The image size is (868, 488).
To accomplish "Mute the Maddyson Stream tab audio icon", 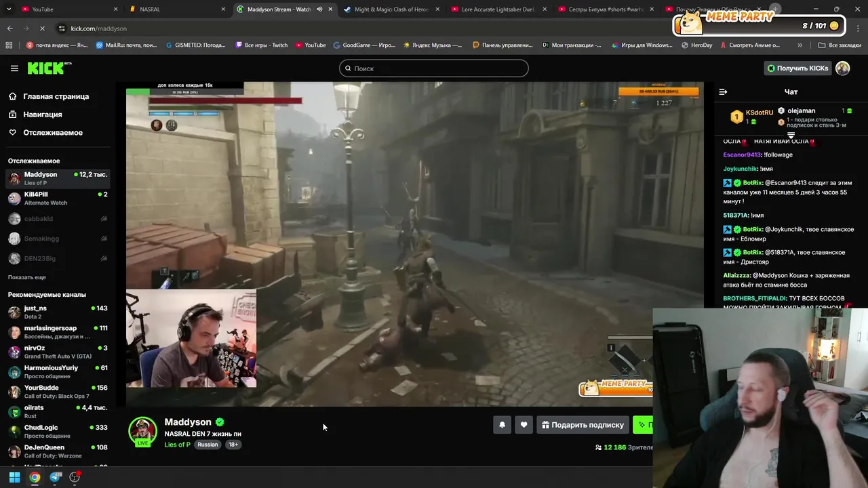I will pos(319,9).
